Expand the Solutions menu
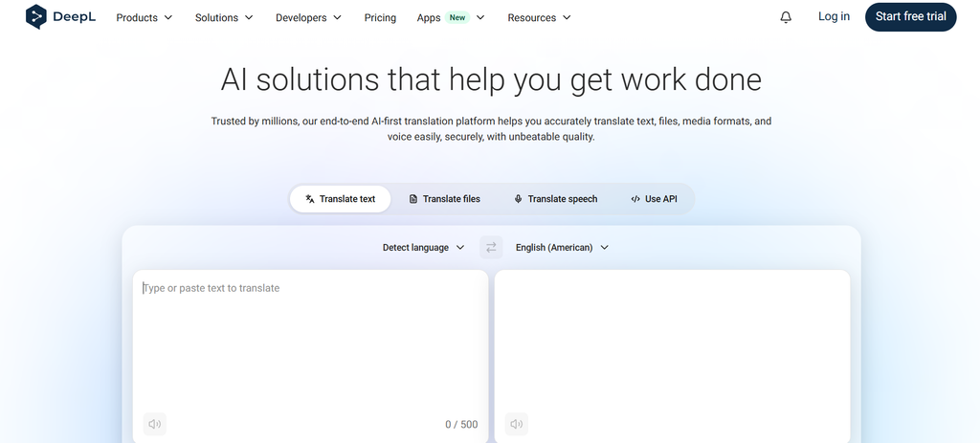 point(224,17)
